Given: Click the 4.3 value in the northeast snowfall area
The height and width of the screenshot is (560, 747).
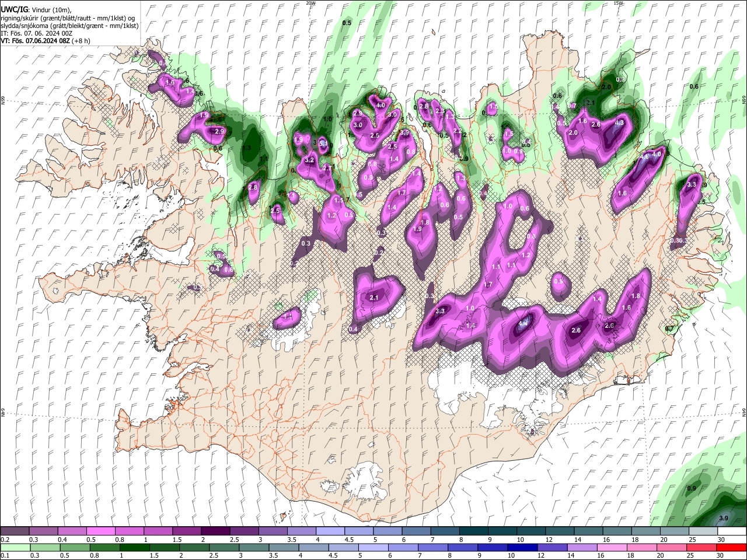Looking at the screenshot, I should [619, 123].
